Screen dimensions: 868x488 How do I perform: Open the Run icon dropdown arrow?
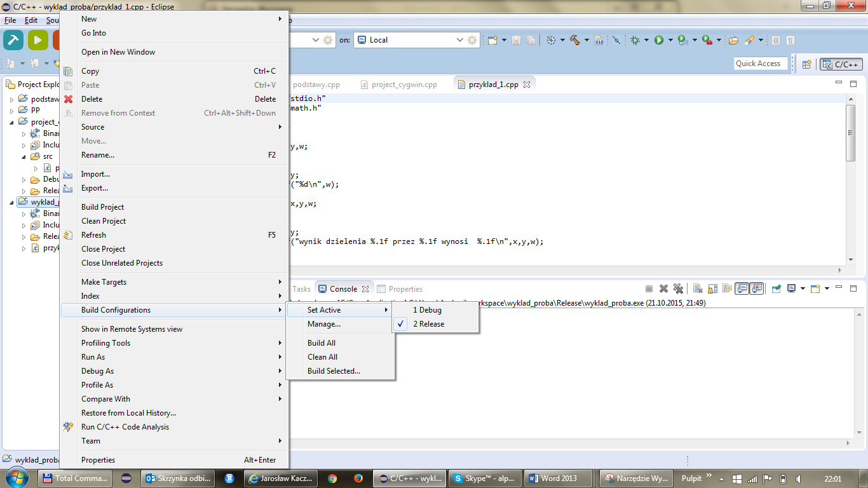(x=670, y=40)
